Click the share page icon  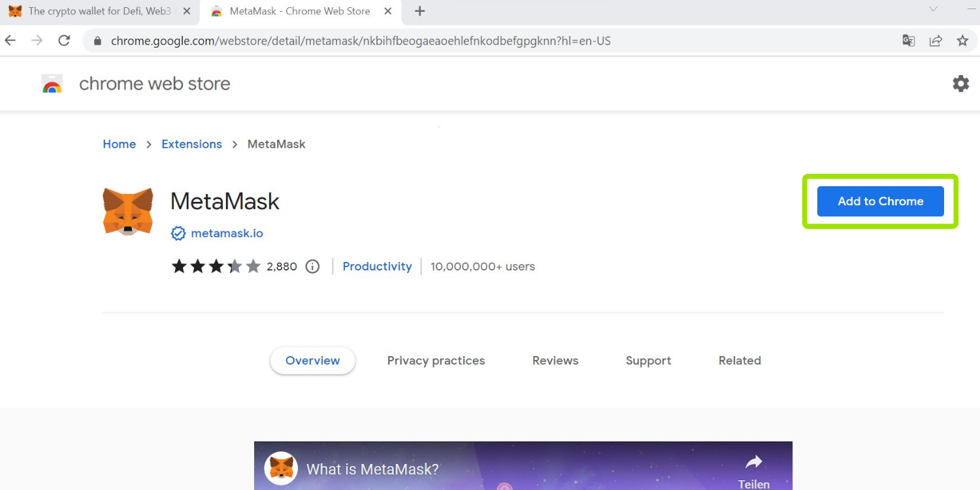[x=936, y=41]
